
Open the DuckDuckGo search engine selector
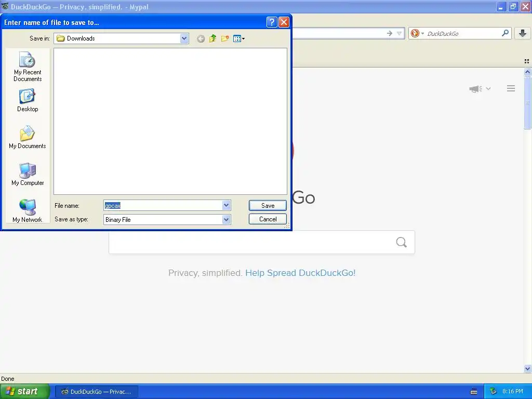click(x=417, y=33)
